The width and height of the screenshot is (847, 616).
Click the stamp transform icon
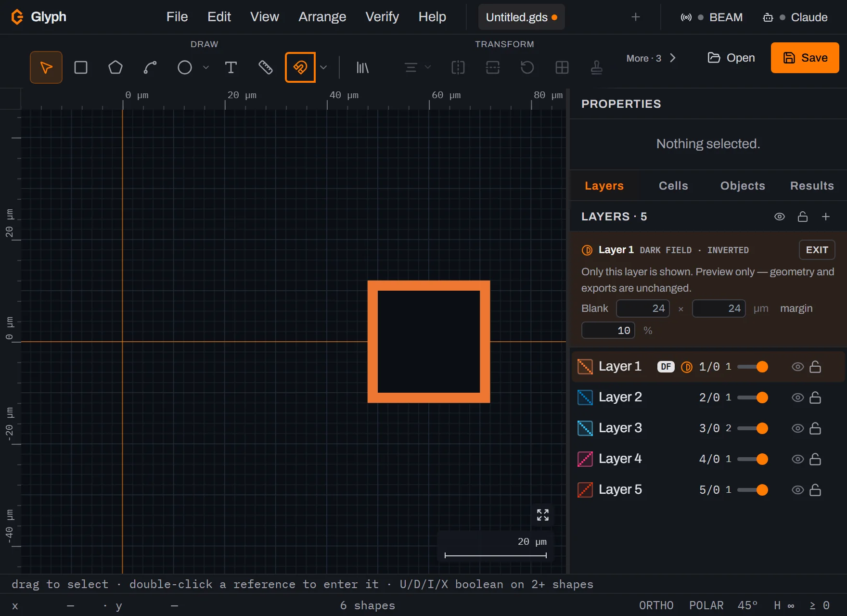click(597, 67)
